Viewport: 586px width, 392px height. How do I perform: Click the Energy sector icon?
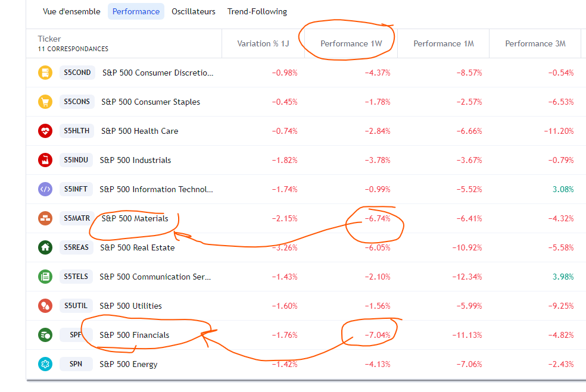click(x=45, y=364)
